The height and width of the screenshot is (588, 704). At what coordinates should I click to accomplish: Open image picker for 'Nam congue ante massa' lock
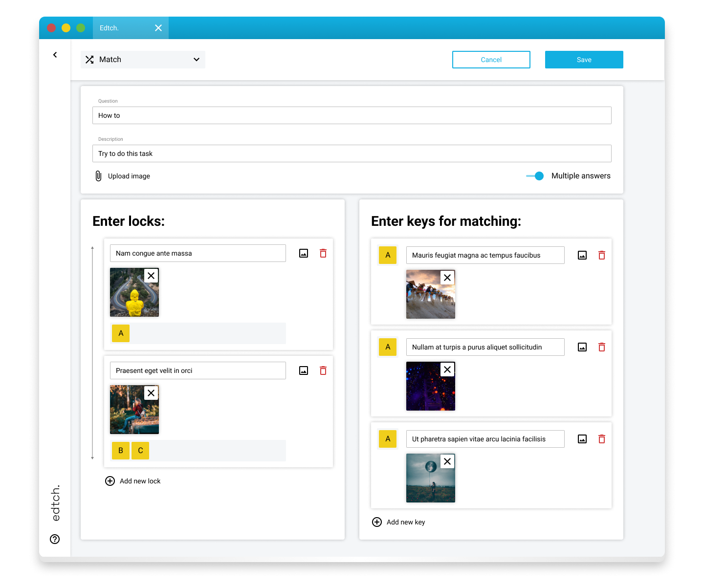(x=304, y=253)
